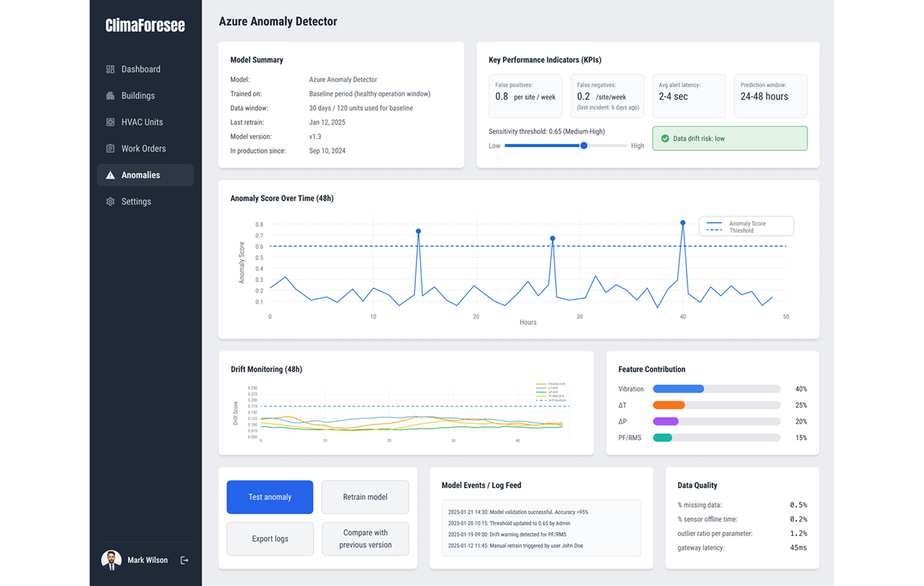924x586 pixels.
Task: Click the Anomaly Score legend box
Action: click(x=746, y=227)
